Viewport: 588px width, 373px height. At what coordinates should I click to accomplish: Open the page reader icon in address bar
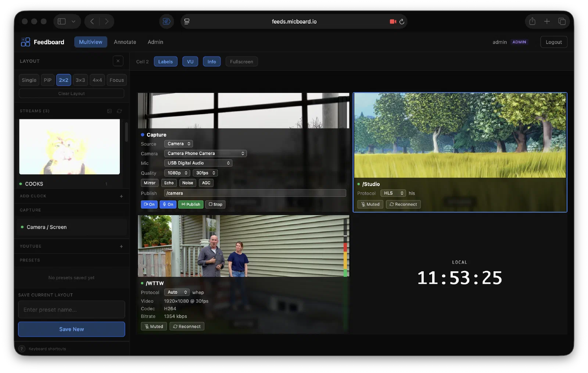(x=187, y=21)
